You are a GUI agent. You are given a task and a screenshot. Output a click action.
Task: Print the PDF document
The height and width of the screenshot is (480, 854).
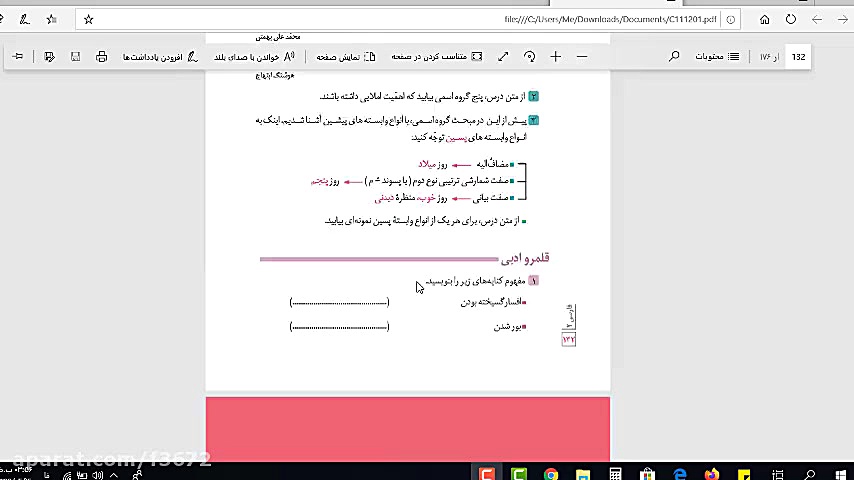(x=101, y=57)
